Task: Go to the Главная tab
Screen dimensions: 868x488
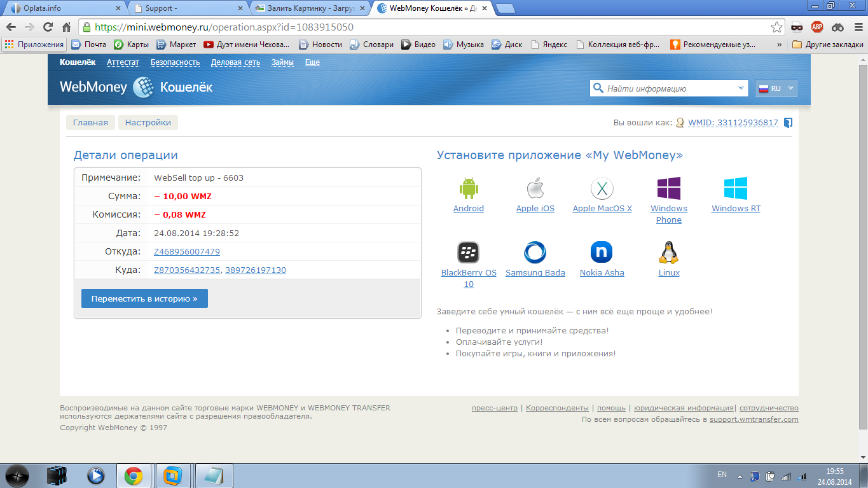Action: click(x=90, y=123)
